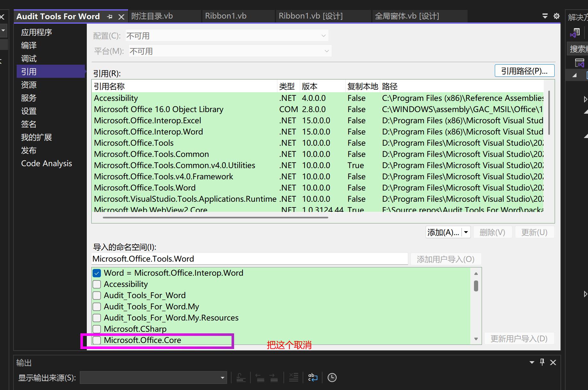Select the Accessibility reference row
This screenshot has width=588, height=390.
click(318, 98)
